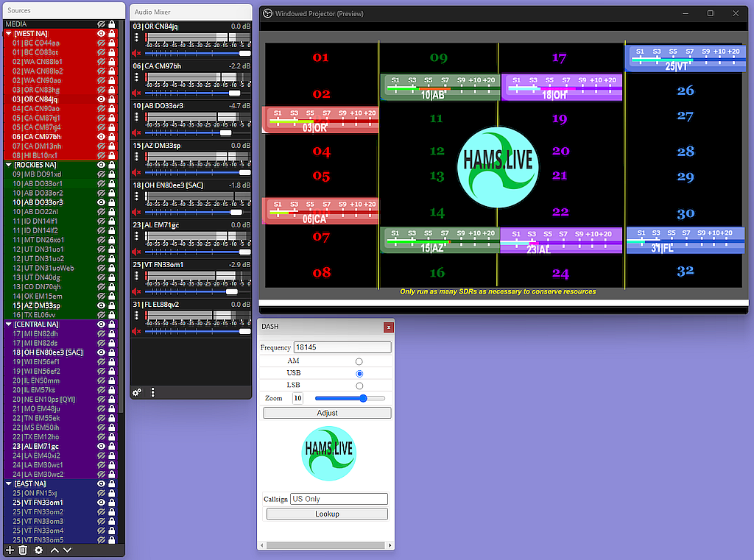Collapse the [CENTRAL NA] group
This screenshot has width=754, height=560.
click(x=9, y=324)
